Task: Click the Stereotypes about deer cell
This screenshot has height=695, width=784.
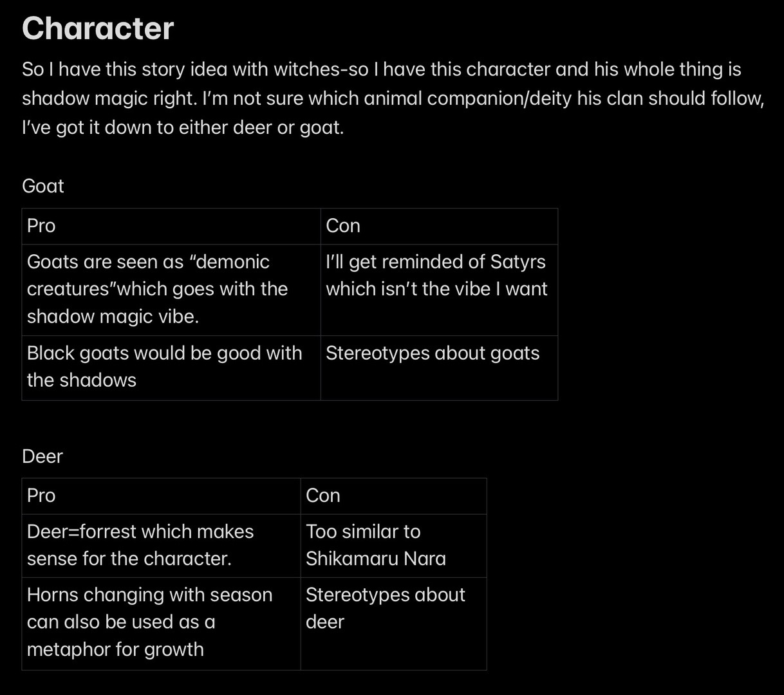Action: pos(394,623)
